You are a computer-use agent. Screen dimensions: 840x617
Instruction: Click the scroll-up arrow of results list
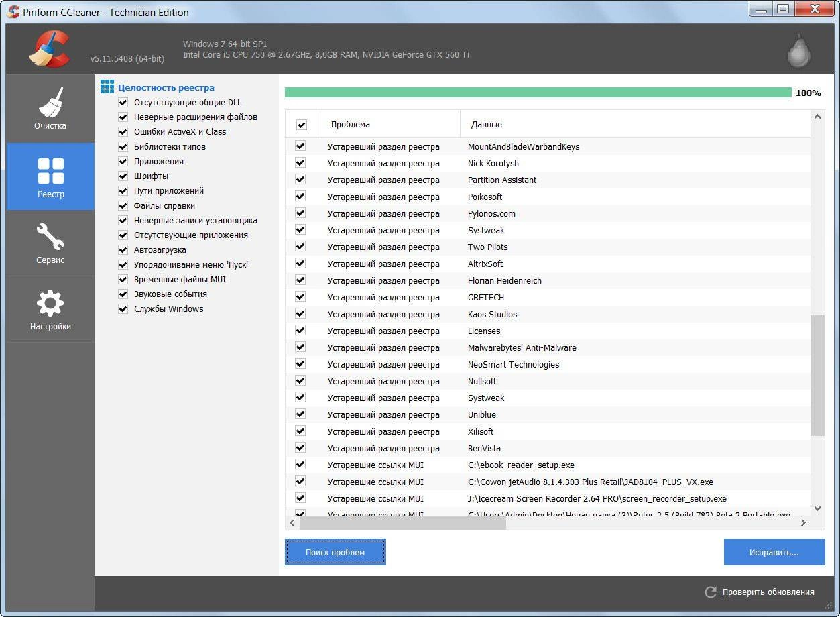point(817,117)
